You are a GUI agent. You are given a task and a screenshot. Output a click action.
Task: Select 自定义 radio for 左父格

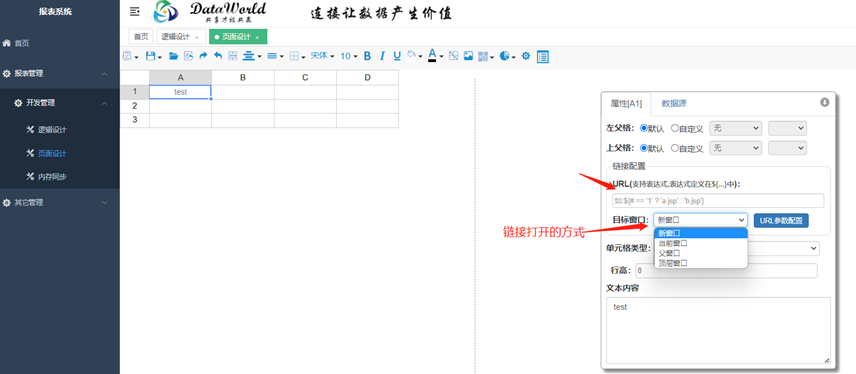(675, 128)
